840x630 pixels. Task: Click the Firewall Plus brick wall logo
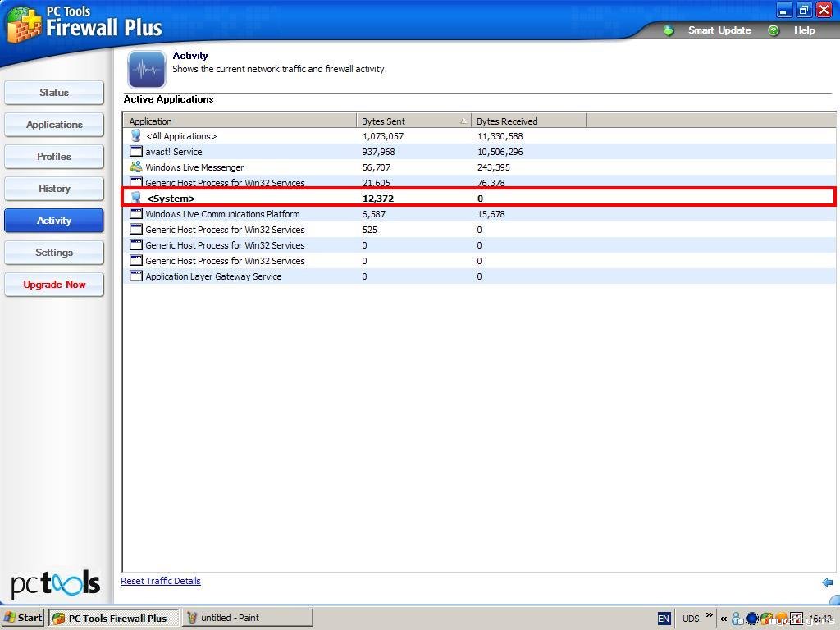point(24,25)
